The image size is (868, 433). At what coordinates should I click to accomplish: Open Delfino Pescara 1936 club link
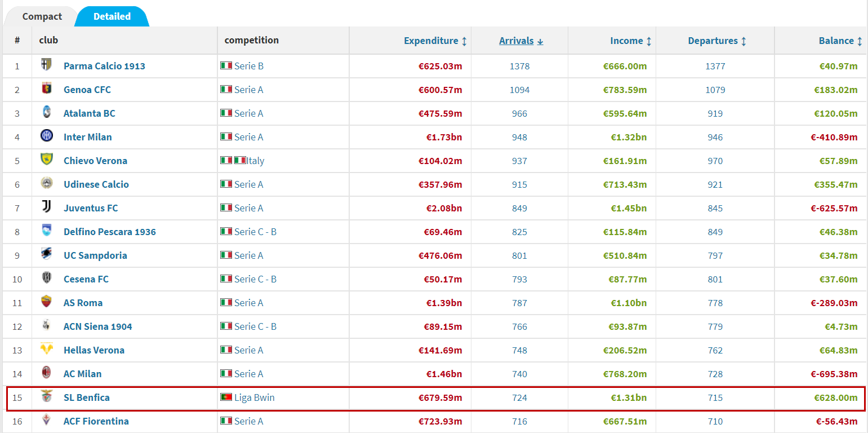(x=110, y=232)
